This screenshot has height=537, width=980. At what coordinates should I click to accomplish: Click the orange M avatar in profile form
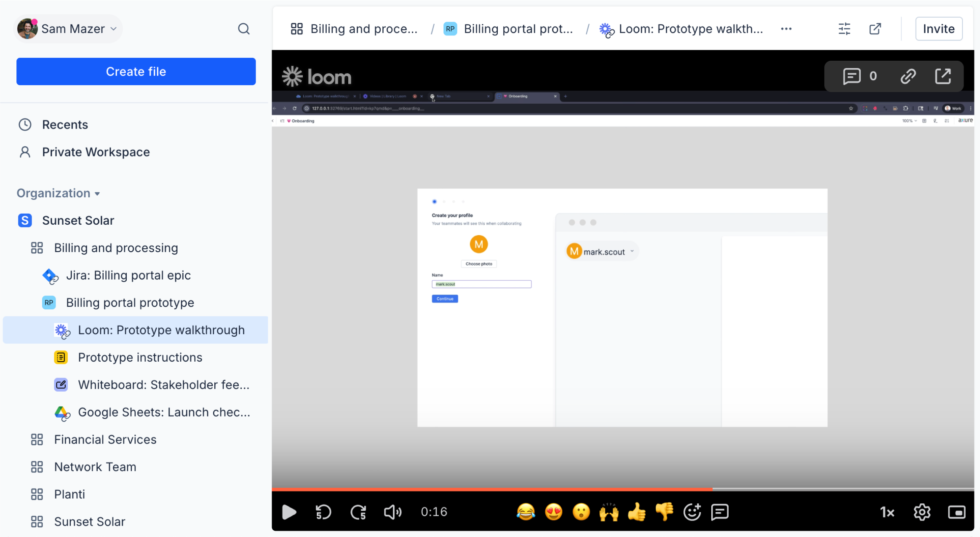[x=478, y=244]
